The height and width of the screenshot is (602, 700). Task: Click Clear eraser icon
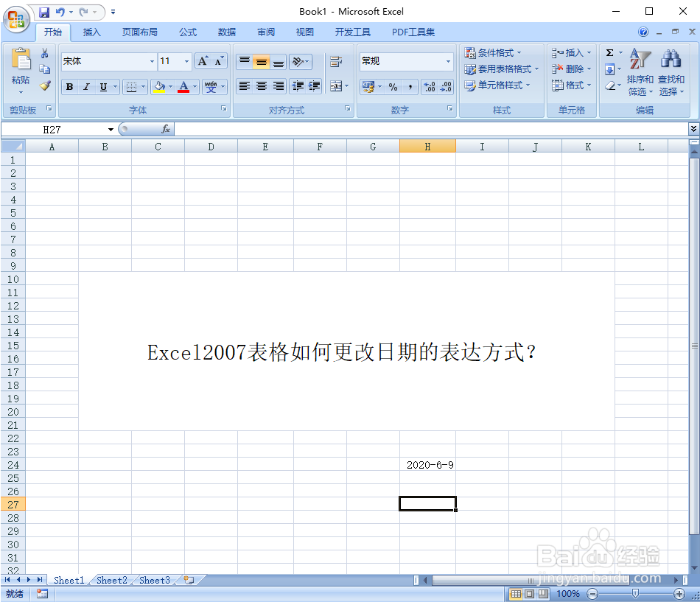point(610,85)
